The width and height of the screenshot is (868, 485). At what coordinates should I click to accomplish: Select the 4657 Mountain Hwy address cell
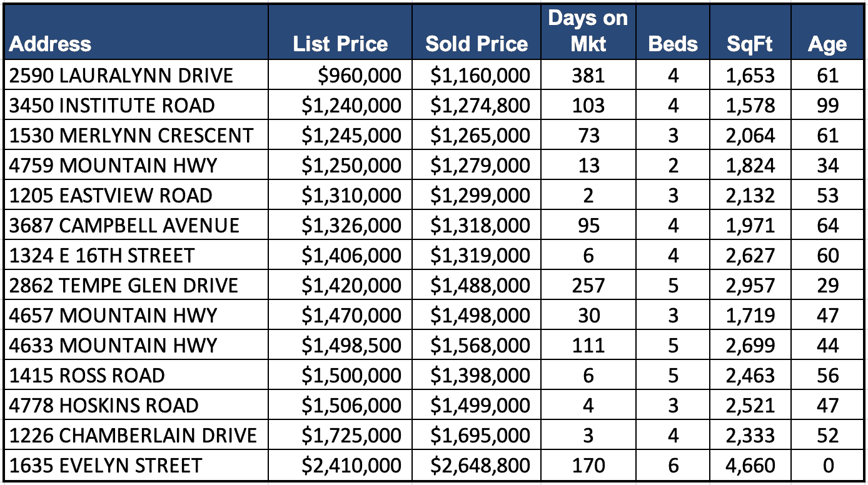click(x=113, y=316)
